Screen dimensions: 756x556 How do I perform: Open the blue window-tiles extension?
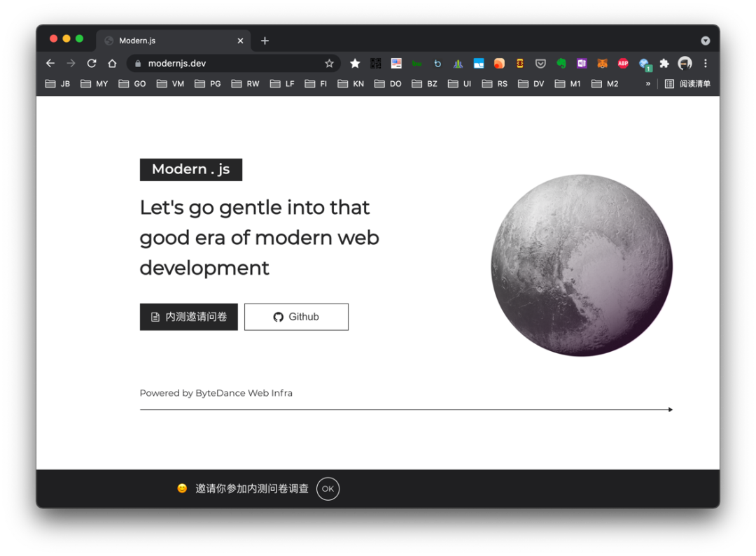(479, 63)
